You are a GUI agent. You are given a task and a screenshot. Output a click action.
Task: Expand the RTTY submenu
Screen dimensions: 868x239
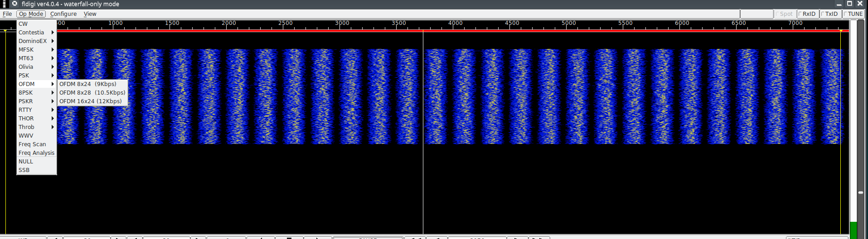point(37,110)
